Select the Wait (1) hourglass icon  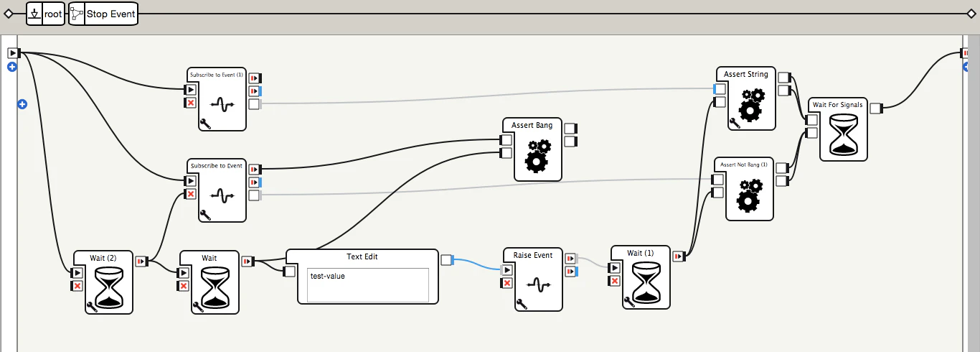pyautogui.click(x=646, y=284)
